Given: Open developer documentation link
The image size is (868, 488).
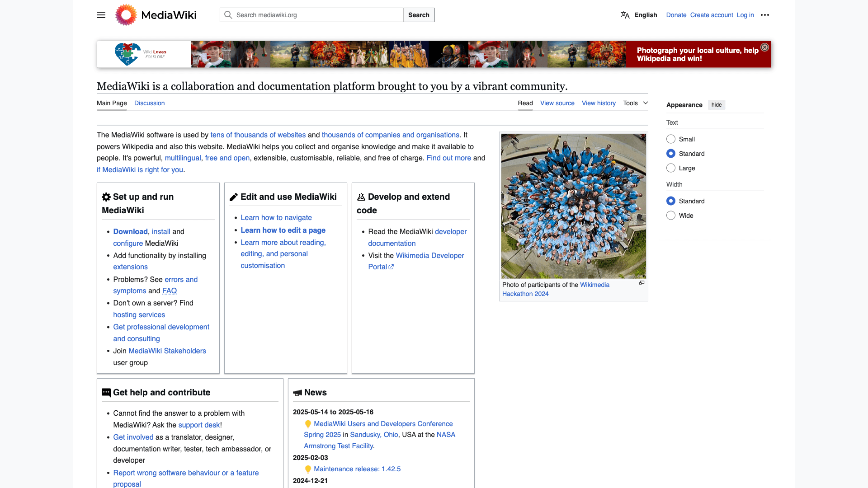Looking at the screenshot, I should (417, 237).
